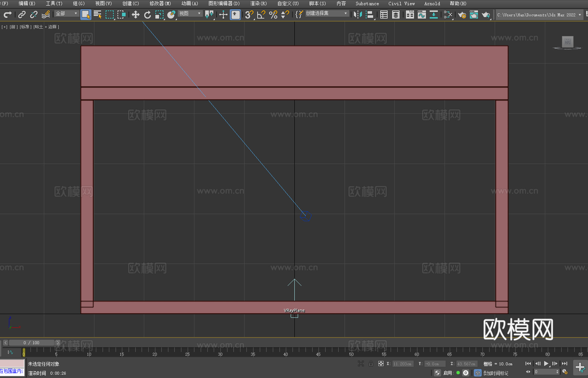The width and height of the screenshot is (588, 378).
Task: Click the Unlink Selection icon
Action: (34, 14)
